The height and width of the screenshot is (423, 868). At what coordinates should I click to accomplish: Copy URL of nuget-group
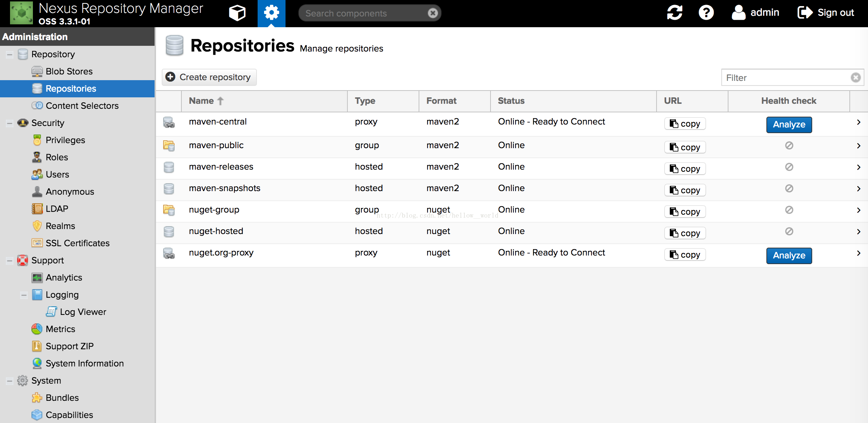click(x=685, y=212)
